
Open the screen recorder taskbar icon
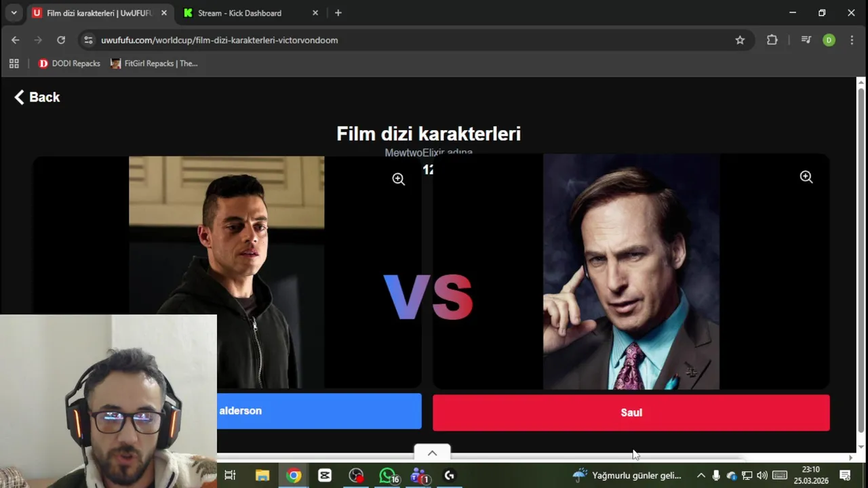[356, 475]
